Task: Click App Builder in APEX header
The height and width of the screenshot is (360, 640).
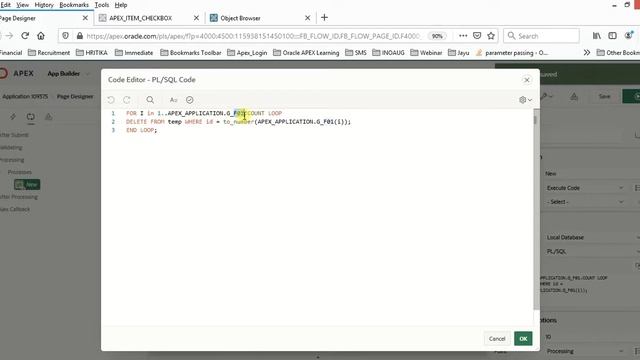Action: click(64, 73)
